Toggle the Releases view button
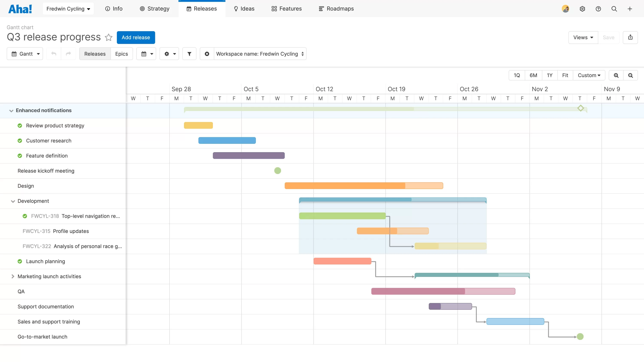This screenshot has height=362, width=644. (x=95, y=54)
